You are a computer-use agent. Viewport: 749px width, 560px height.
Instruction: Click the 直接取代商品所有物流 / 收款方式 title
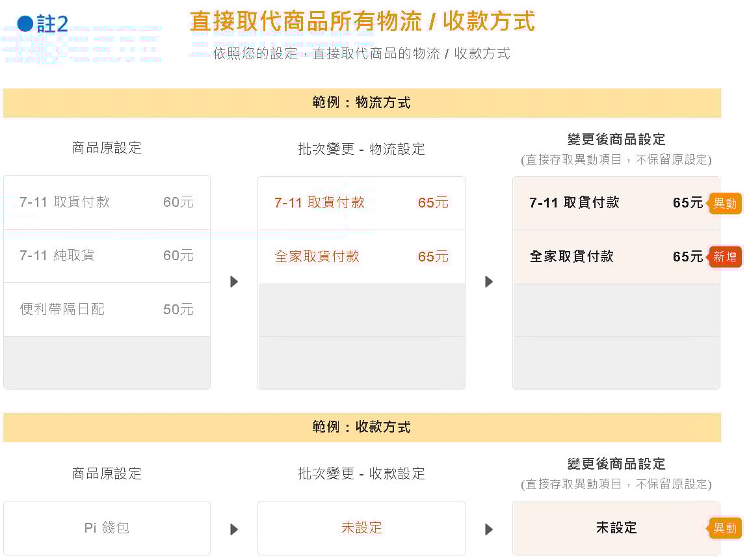tap(362, 21)
